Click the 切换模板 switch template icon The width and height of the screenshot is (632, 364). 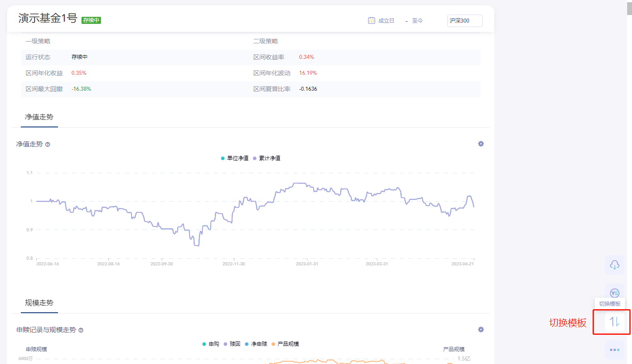614,322
